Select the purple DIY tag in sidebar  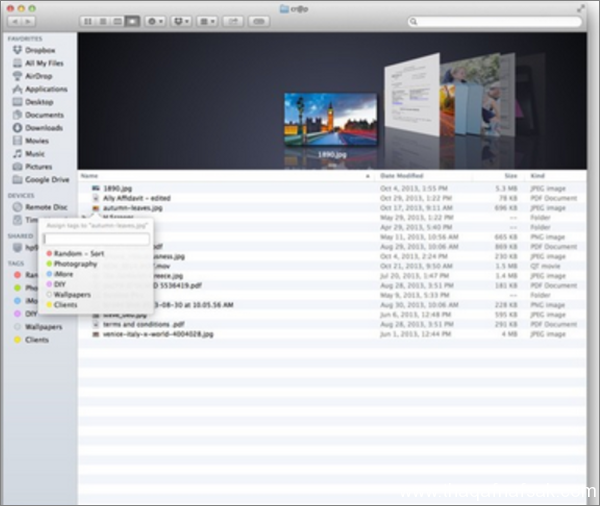coord(25,314)
